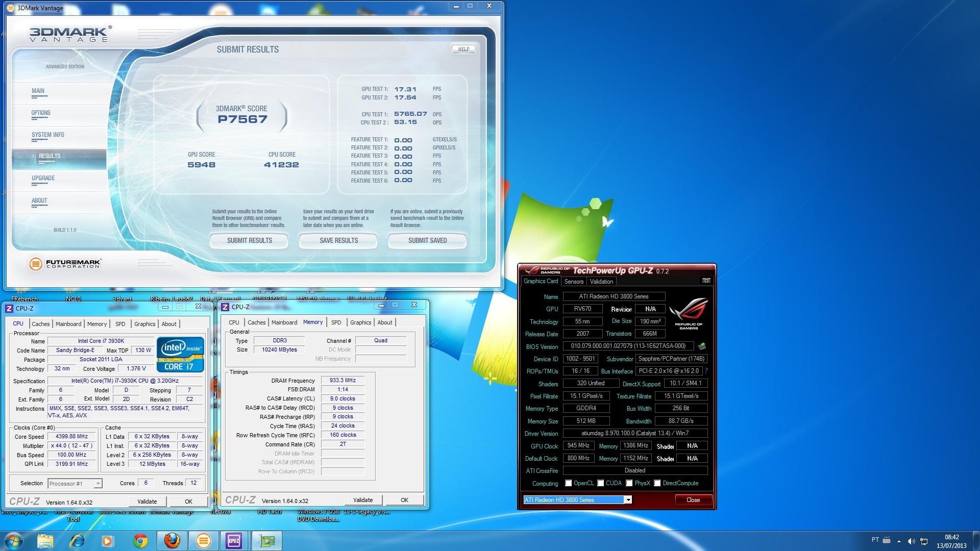
Task: Toggle the OpenCL checkbox in GPU-Z
Action: [x=568, y=483]
